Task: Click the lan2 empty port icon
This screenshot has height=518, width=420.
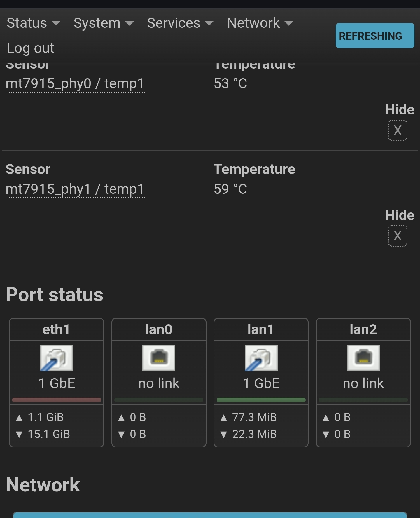Action: click(x=363, y=358)
